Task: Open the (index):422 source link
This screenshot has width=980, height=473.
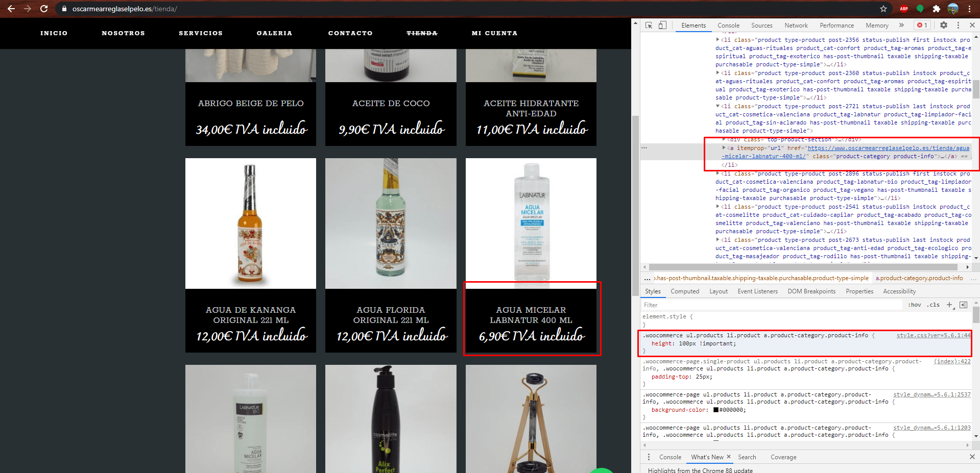Action: (952, 361)
